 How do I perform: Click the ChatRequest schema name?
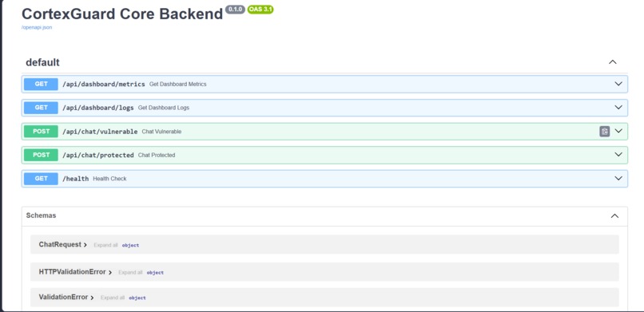[x=60, y=244]
